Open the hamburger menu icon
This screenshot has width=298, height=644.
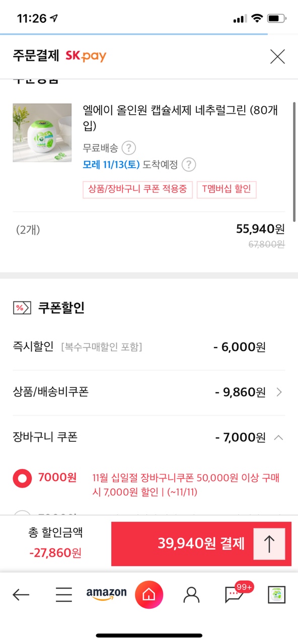click(64, 595)
